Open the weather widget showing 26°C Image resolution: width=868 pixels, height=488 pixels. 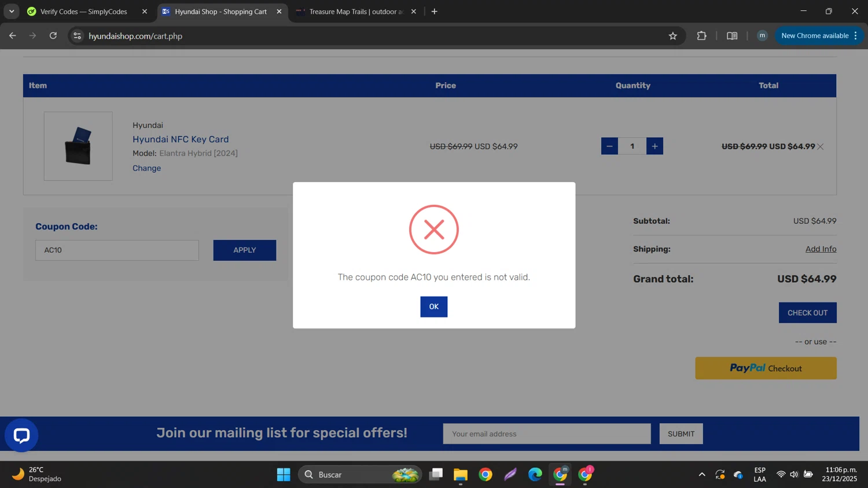pos(37,475)
